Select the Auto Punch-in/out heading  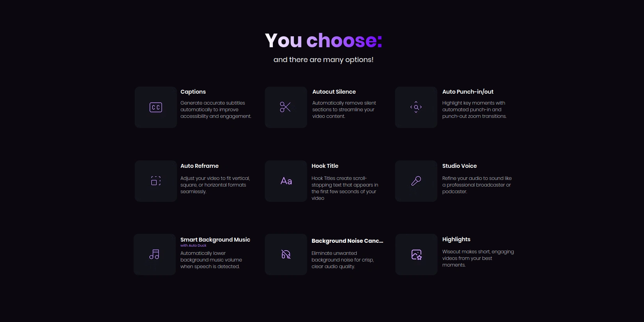click(x=468, y=92)
